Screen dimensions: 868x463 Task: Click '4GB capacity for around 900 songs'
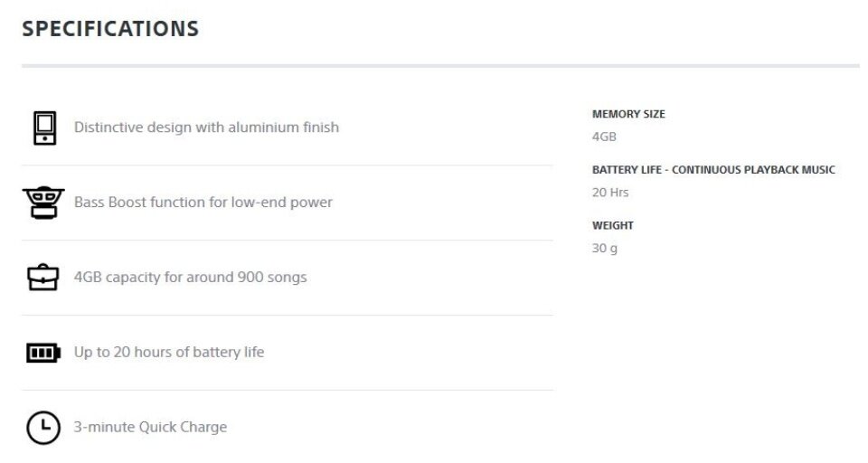[191, 277]
